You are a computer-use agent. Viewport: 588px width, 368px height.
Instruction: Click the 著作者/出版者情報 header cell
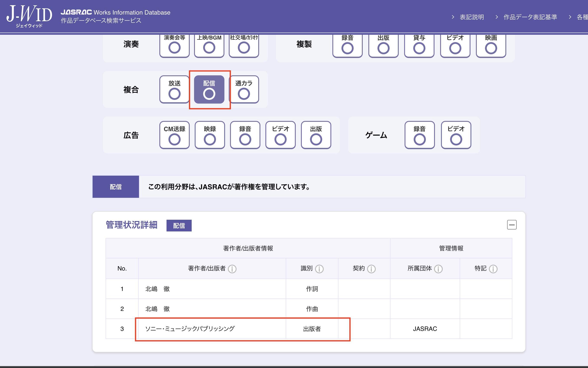click(248, 248)
